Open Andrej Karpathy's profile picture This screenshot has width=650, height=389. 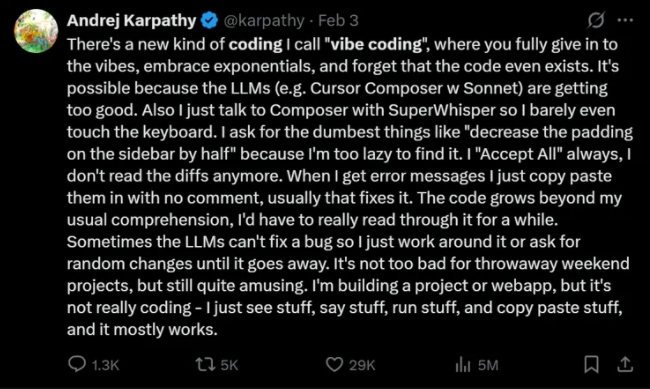pos(36,31)
